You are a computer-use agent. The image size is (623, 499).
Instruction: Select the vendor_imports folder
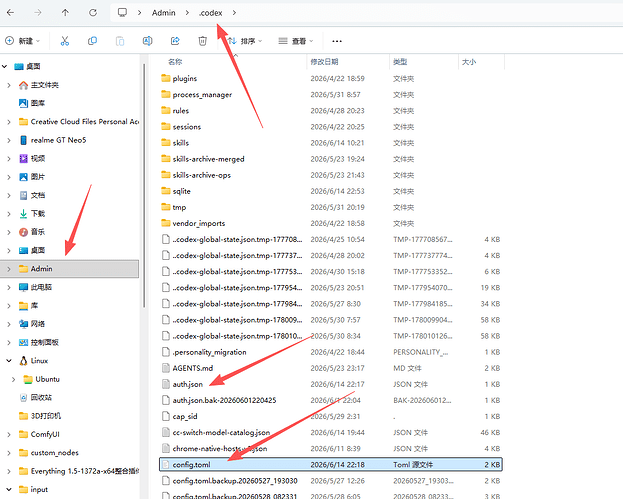click(x=199, y=223)
